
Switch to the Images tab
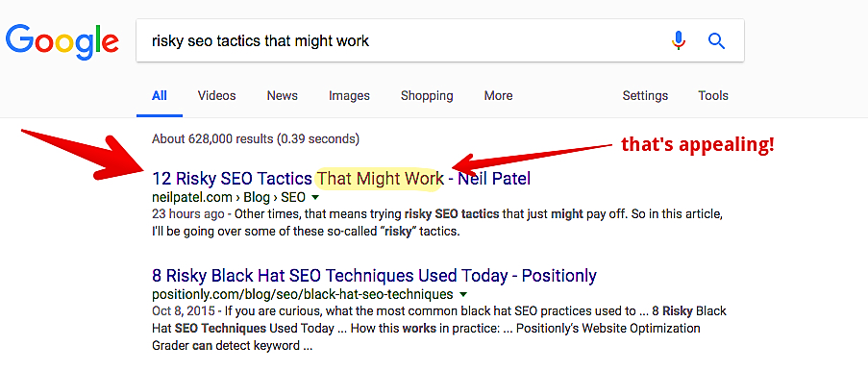pyautogui.click(x=349, y=96)
